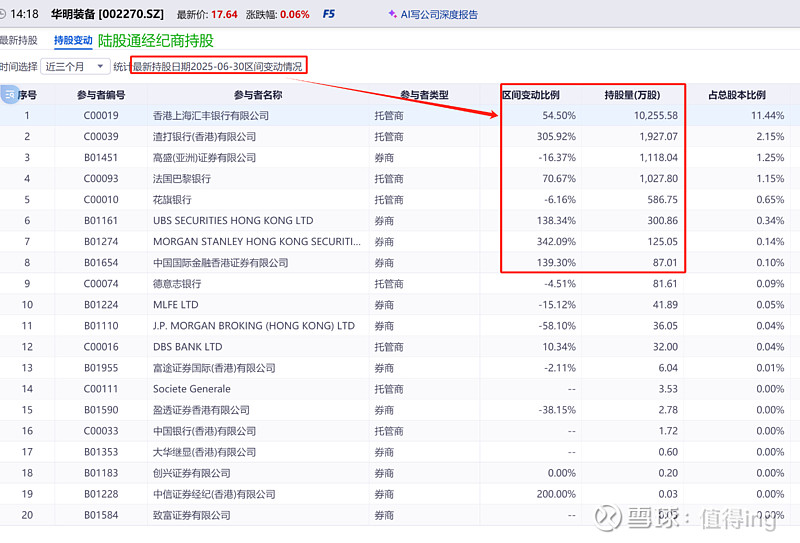
Task: Click change ratio cell -58.10%
Action: pyautogui.click(x=557, y=326)
